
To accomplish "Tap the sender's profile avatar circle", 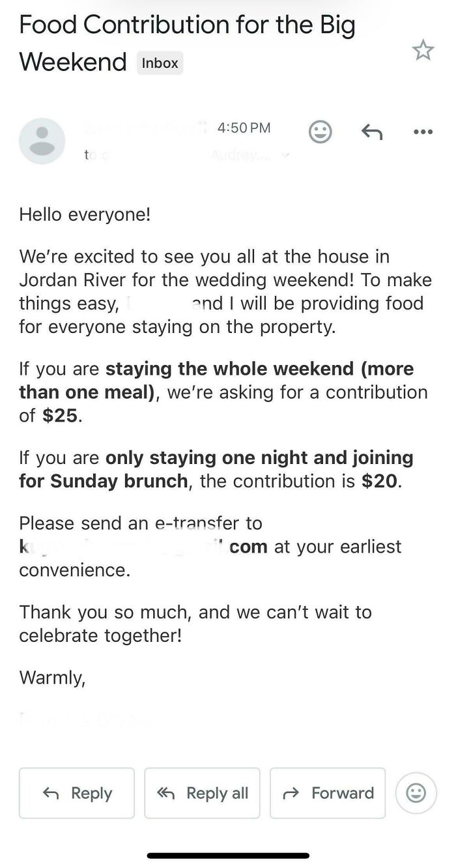I will click(42, 141).
